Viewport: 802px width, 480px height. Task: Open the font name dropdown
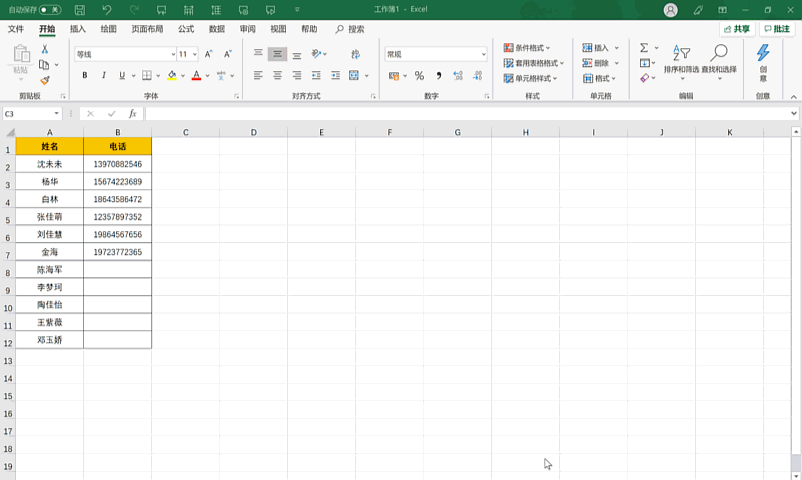coord(173,54)
